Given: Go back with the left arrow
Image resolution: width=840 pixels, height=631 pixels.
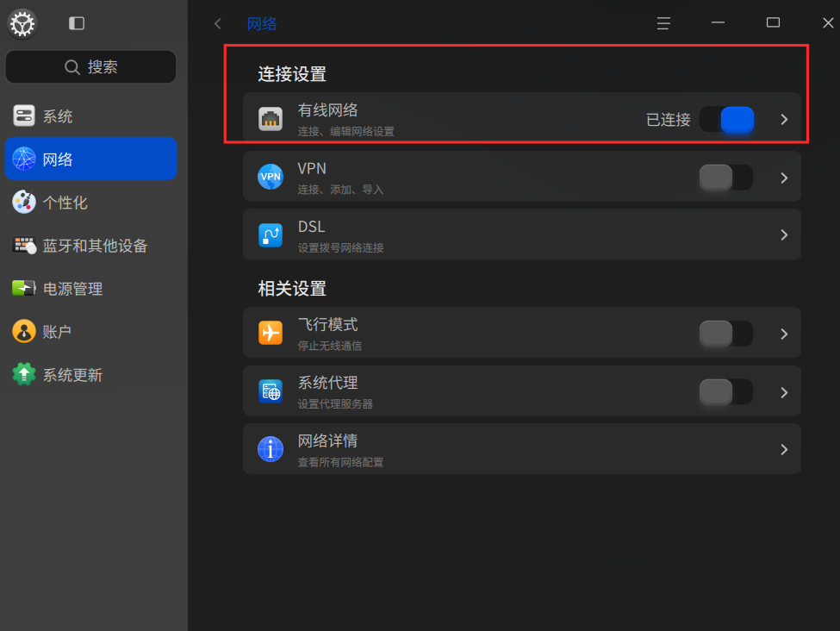Looking at the screenshot, I should coord(217,23).
